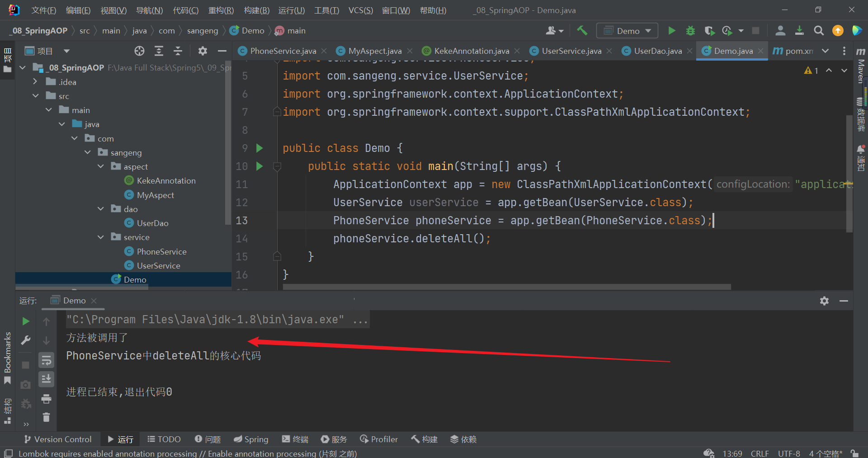Show hidden editor tabs chevron
Screen dimensions: 868x458
[x=825, y=51]
